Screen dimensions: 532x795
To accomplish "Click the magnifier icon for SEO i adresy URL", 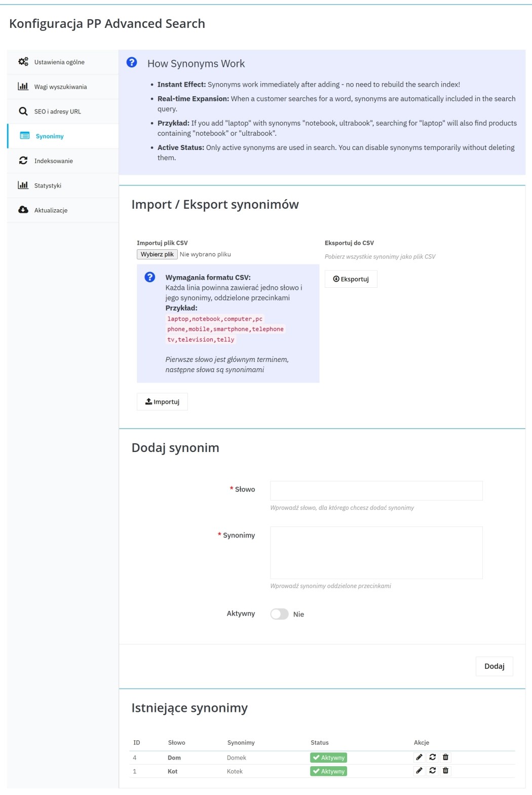I will coord(23,111).
